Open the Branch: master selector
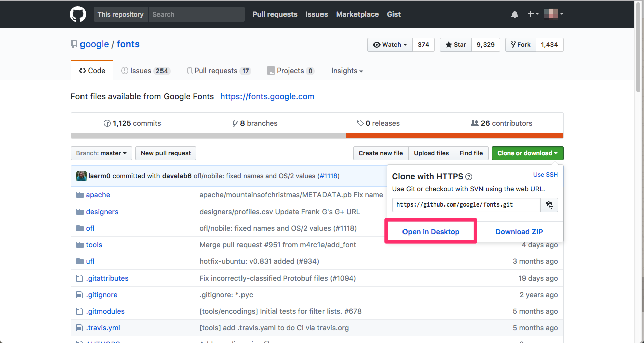Image resolution: width=644 pixels, height=343 pixels. tap(102, 153)
